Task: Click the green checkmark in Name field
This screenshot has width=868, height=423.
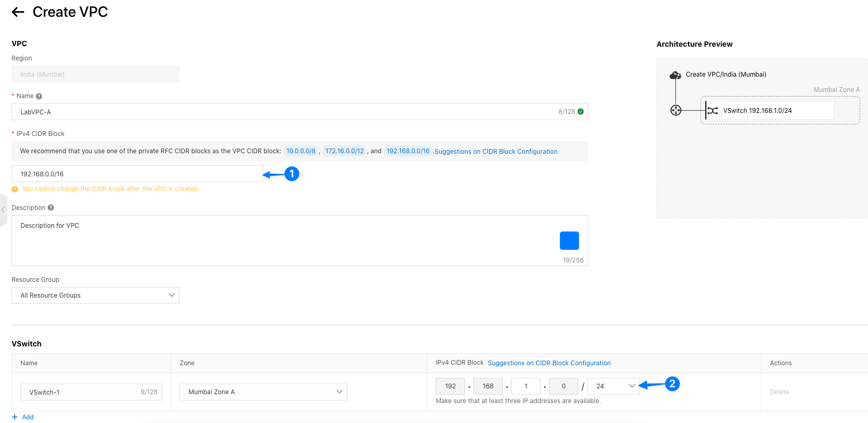Action: click(x=580, y=112)
